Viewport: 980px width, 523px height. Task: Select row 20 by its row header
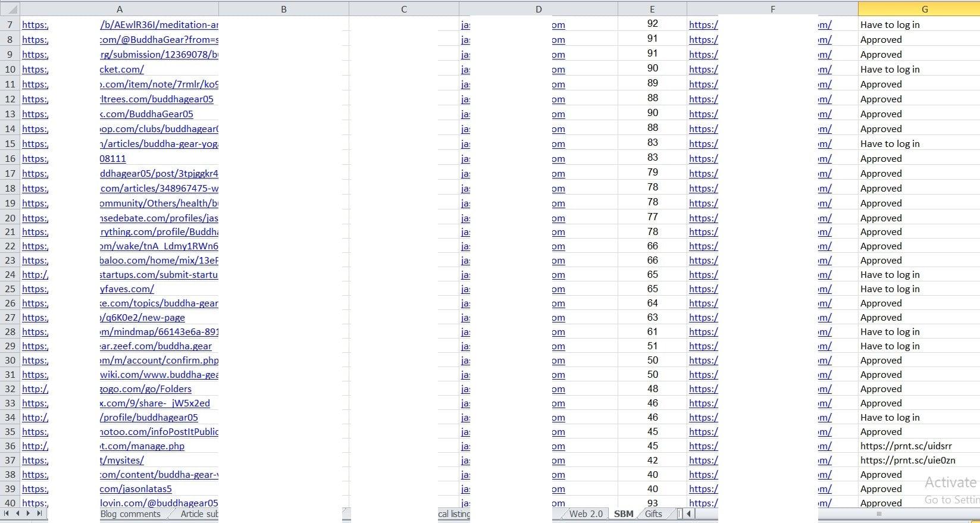click(x=10, y=218)
